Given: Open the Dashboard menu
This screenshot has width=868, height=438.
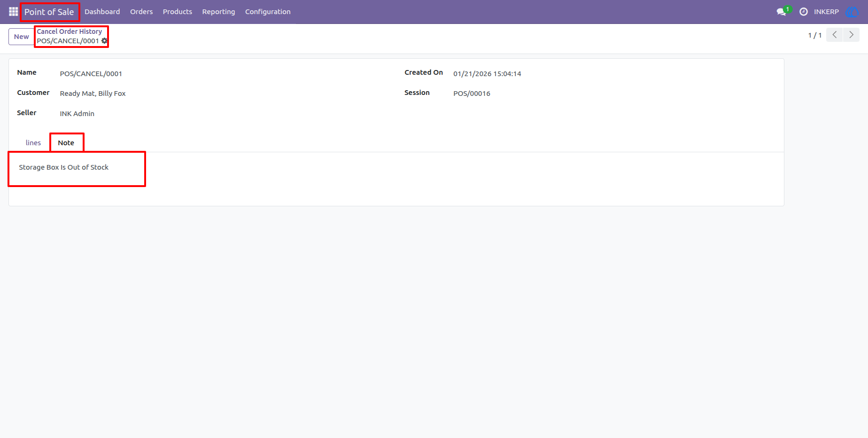Looking at the screenshot, I should pos(102,12).
